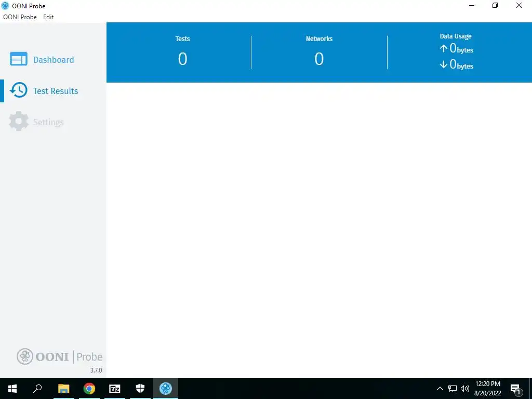Open Windows Security shield taskbar icon
The image size is (532, 399).
140,389
